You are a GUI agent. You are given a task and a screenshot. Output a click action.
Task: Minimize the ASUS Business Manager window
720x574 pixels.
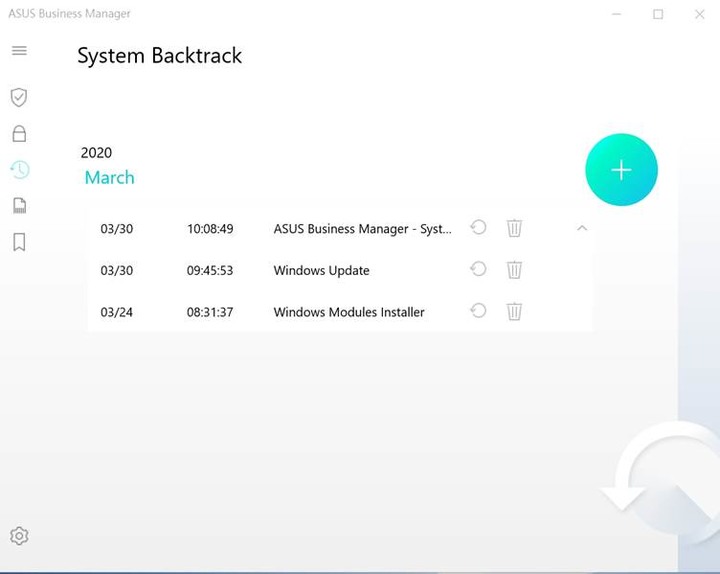pyautogui.click(x=616, y=14)
